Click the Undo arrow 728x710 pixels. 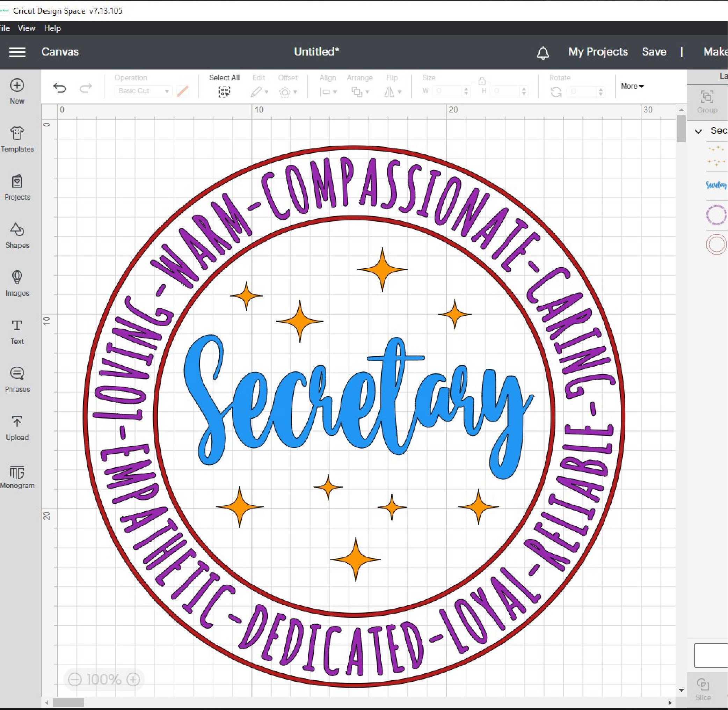[60, 88]
